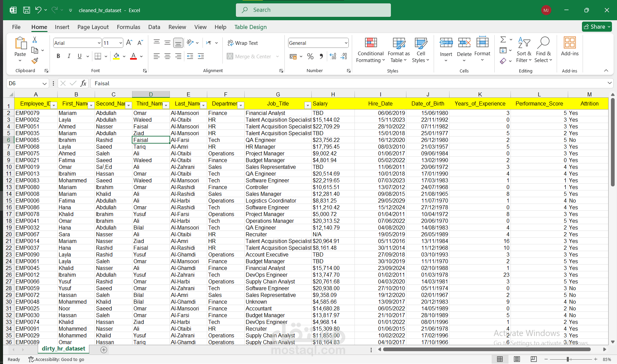
Task: Toggle Bold formatting
Action: click(58, 56)
